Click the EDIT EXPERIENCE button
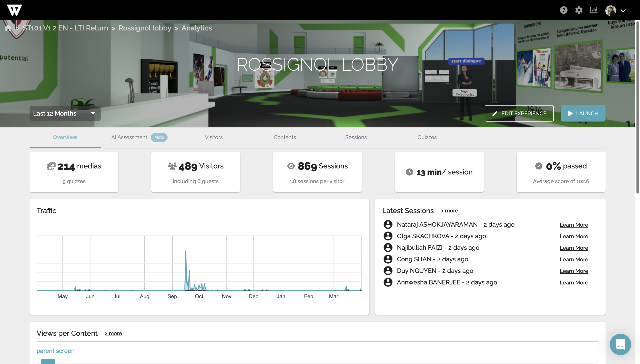 (x=519, y=114)
